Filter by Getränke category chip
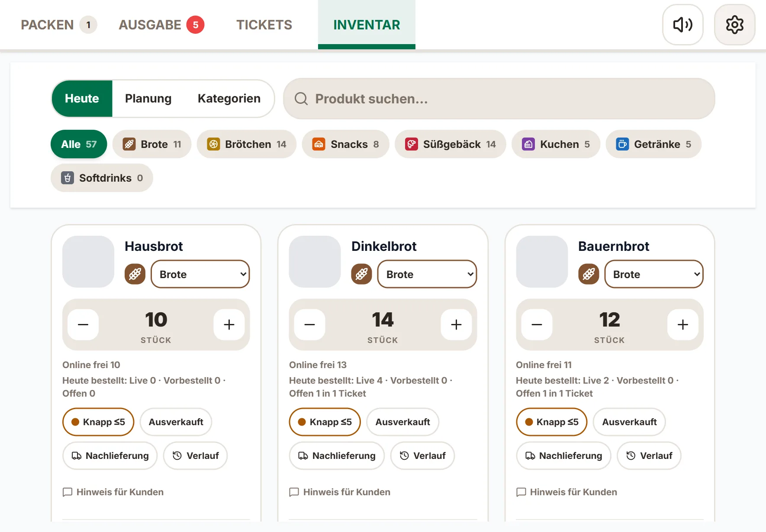This screenshot has width=766, height=532. click(x=653, y=144)
